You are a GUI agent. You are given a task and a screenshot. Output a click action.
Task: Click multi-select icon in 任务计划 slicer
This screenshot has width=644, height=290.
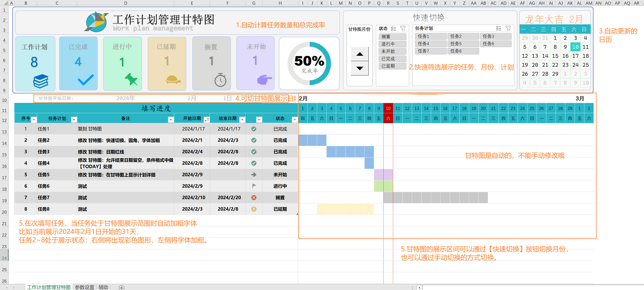(x=498, y=28)
